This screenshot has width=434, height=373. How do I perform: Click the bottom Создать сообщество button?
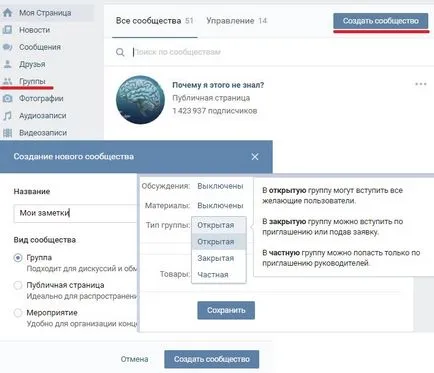(x=212, y=359)
